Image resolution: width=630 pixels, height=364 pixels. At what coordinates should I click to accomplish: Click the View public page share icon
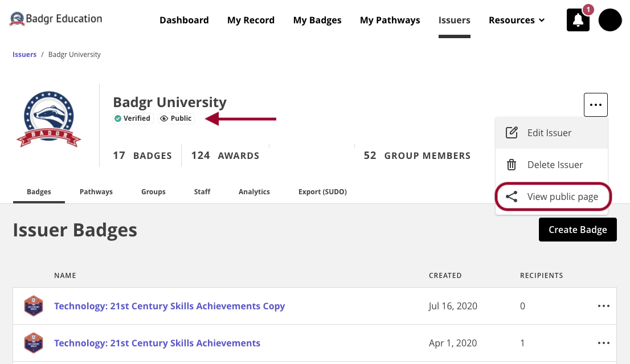click(x=512, y=197)
